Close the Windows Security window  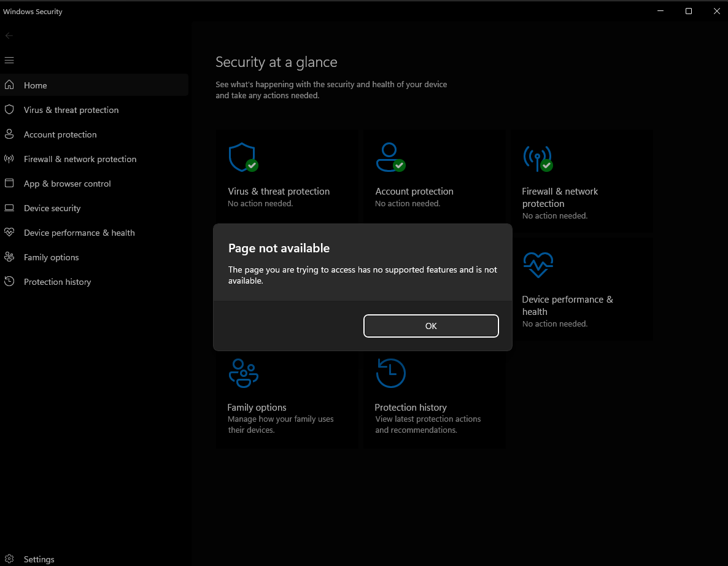pyautogui.click(x=717, y=10)
